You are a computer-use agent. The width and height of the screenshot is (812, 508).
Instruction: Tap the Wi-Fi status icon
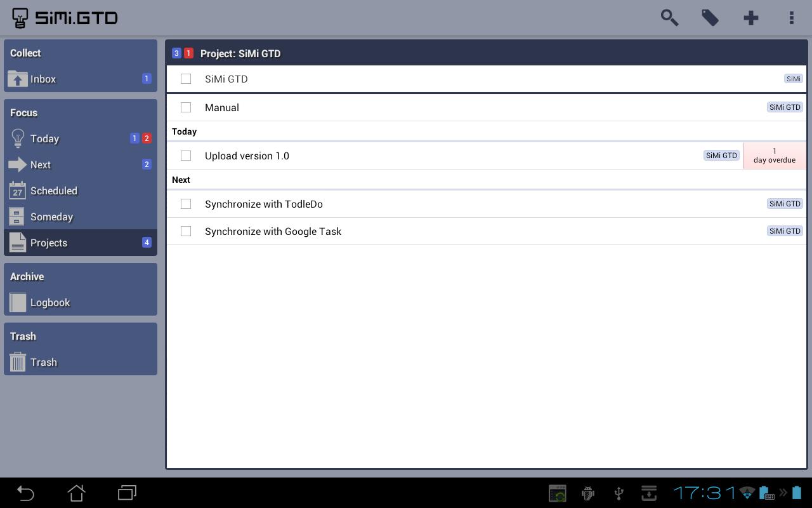pos(747,493)
